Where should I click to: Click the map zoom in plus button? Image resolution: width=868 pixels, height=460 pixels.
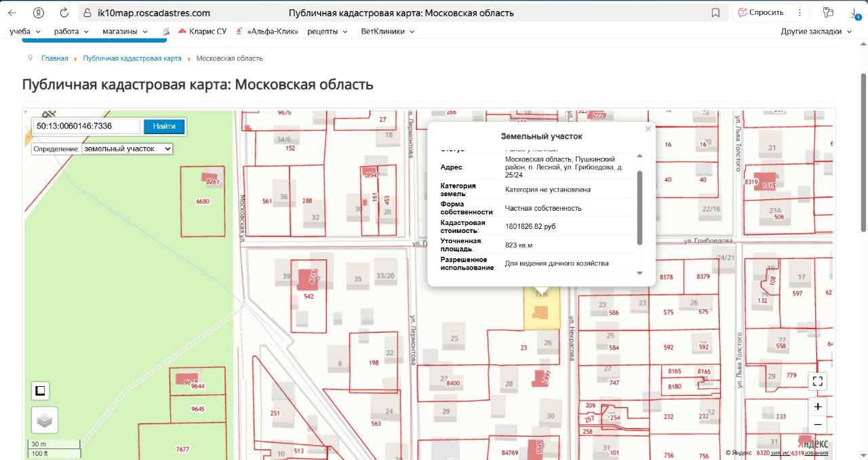pyautogui.click(x=818, y=406)
